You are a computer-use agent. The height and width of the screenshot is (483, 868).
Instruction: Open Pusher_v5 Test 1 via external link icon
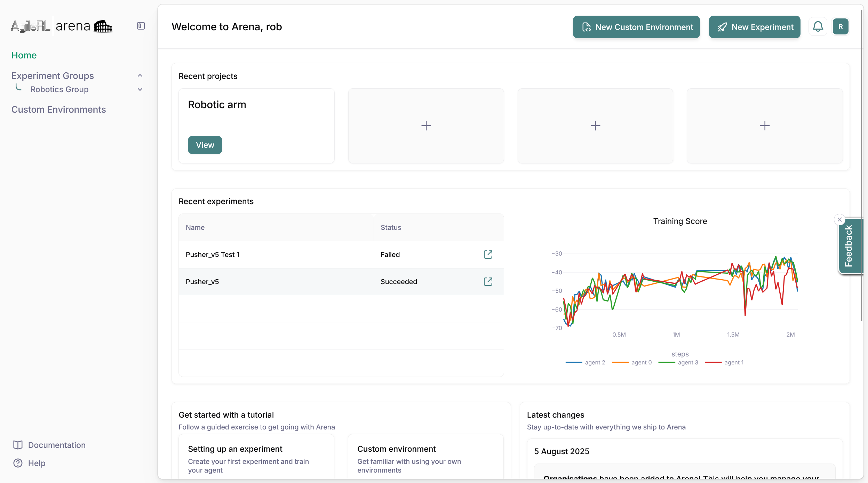tap(488, 254)
